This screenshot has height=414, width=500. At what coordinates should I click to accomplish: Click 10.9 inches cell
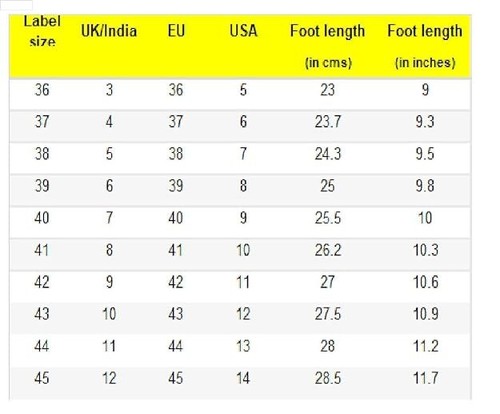click(x=426, y=314)
